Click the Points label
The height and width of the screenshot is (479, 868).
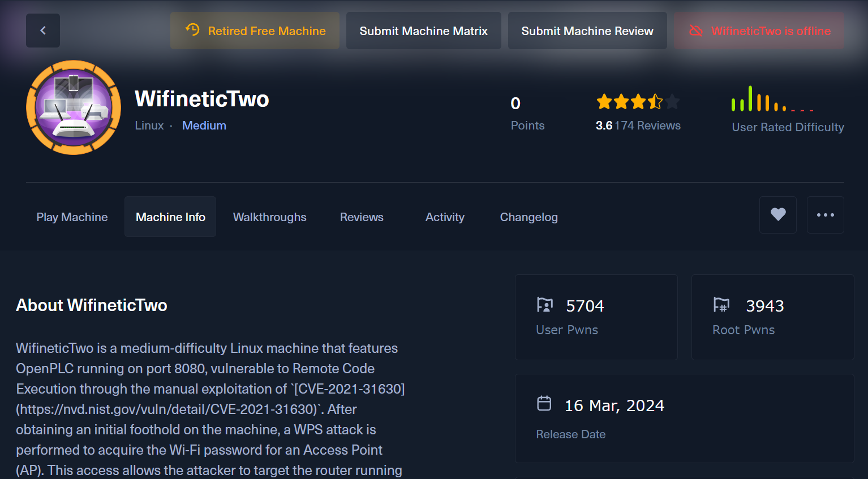pos(527,126)
